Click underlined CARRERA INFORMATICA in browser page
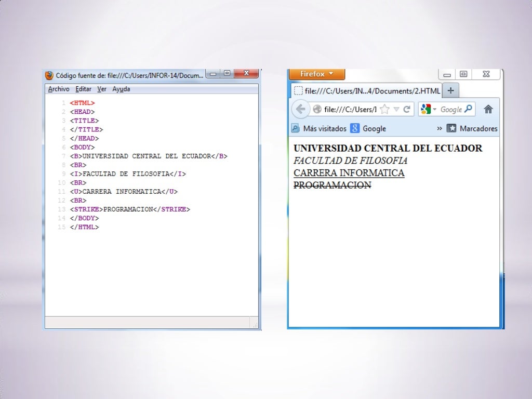Image resolution: width=532 pixels, height=399 pixels. pyautogui.click(x=349, y=173)
